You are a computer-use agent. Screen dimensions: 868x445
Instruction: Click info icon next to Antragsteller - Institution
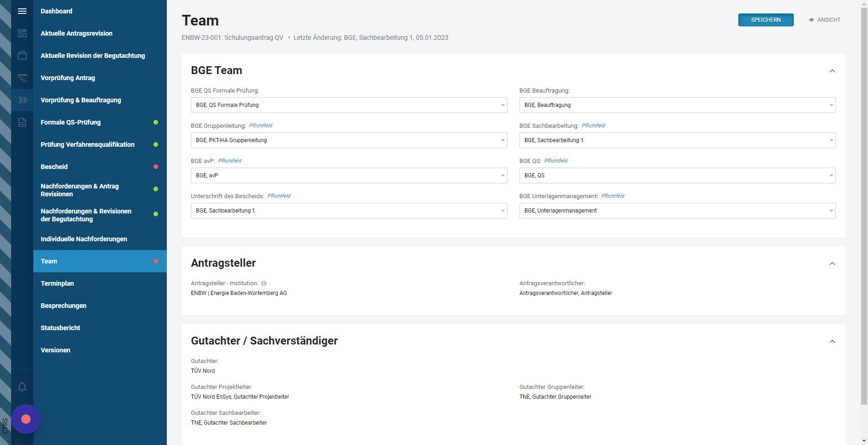point(264,283)
